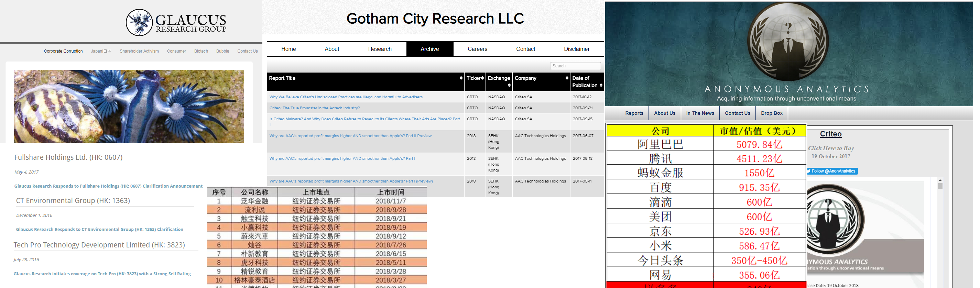Click the Glaucus Research Group sea-slug logo

[176, 22]
